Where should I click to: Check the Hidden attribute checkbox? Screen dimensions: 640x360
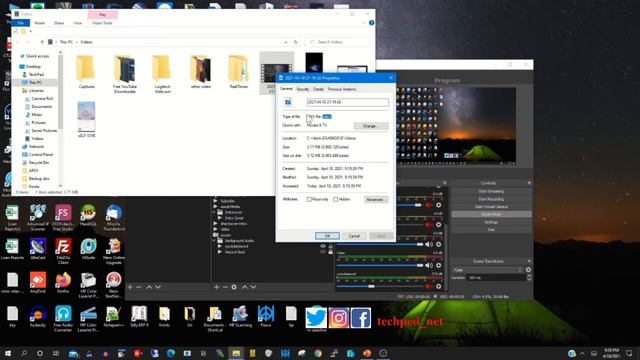pos(336,199)
